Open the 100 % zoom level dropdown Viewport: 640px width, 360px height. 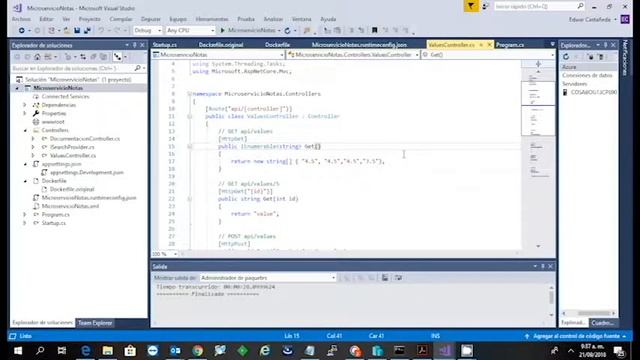point(165,254)
